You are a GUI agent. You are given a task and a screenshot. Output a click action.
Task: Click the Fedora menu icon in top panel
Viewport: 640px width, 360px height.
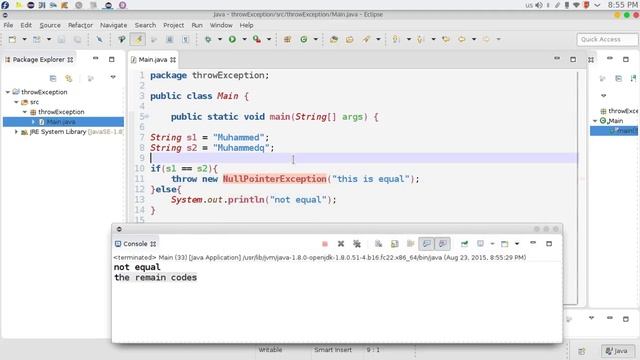(x=5, y=5)
